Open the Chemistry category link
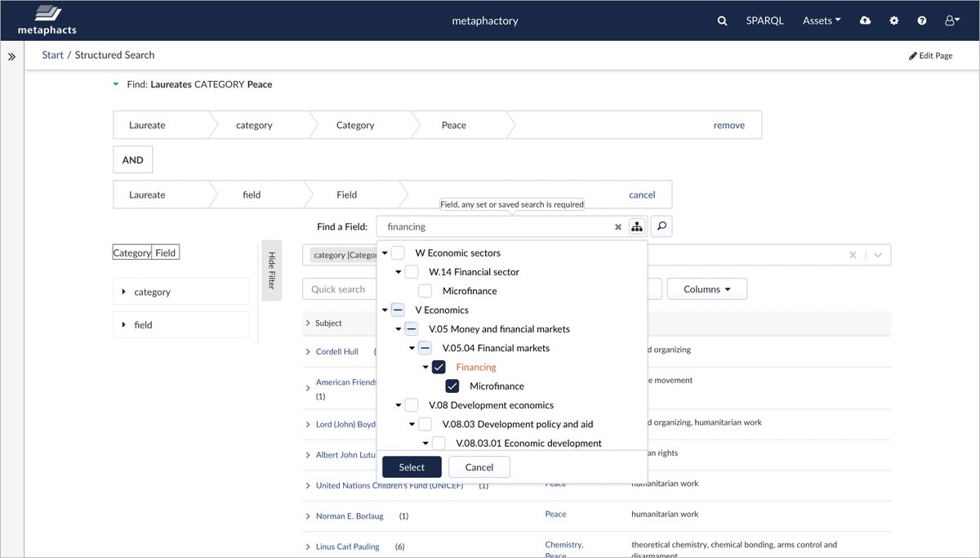This screenshot has height=558, width=980. [564, 544]
